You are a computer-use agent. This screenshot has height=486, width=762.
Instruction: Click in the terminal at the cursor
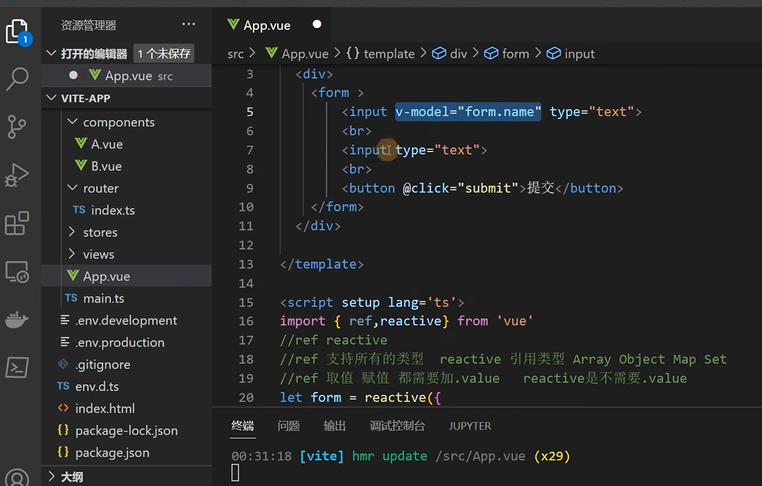[x=235, y=472]
